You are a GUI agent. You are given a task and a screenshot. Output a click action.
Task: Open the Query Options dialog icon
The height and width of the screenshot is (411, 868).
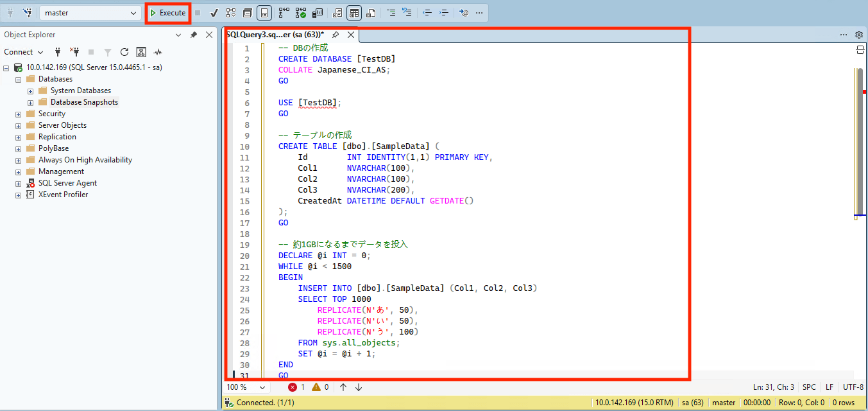click(x=248, y=13)
